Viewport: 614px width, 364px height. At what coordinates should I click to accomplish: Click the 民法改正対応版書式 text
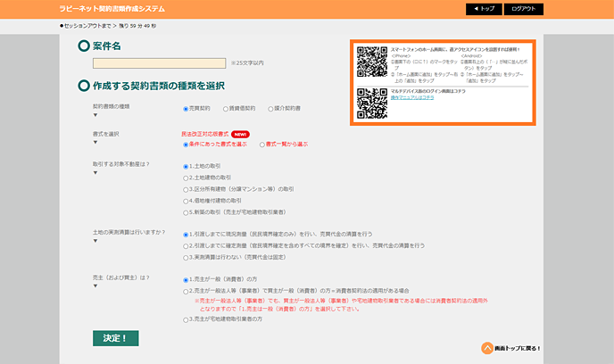(204, 134)
